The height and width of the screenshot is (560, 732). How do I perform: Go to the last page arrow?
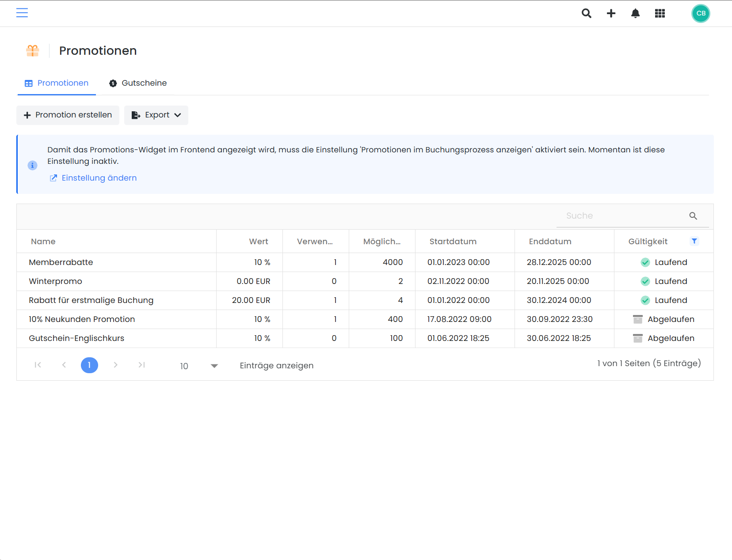(141, 365)
